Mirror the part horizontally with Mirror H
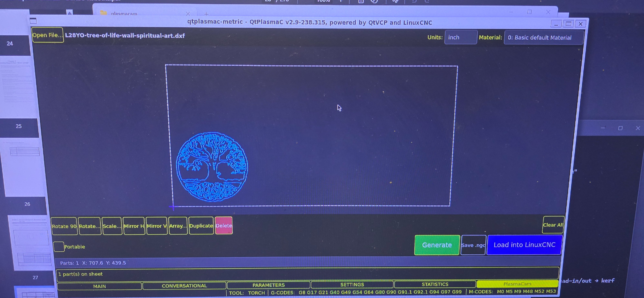 tap(134, 226)
